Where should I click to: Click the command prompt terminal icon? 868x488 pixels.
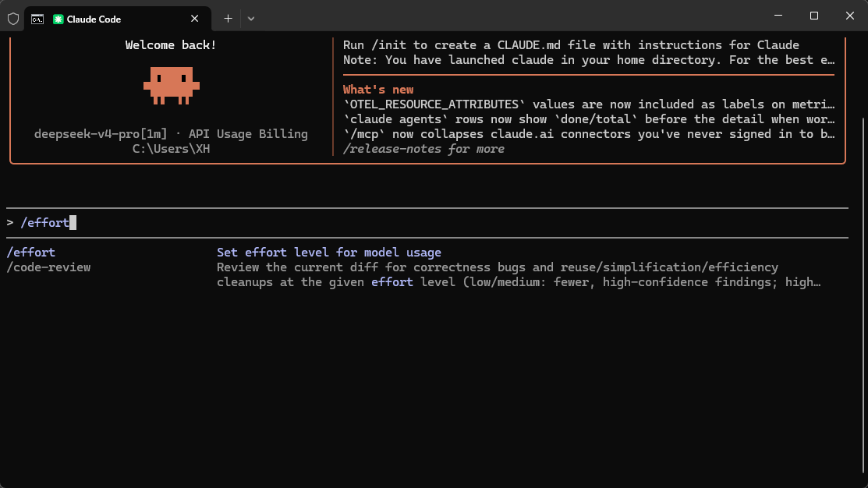37,19
